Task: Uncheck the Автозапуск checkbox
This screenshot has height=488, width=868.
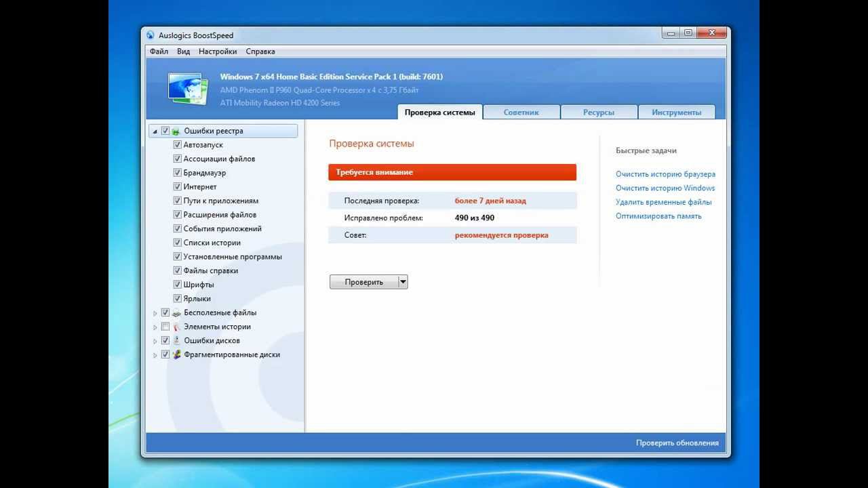Action: coord(178,145)
